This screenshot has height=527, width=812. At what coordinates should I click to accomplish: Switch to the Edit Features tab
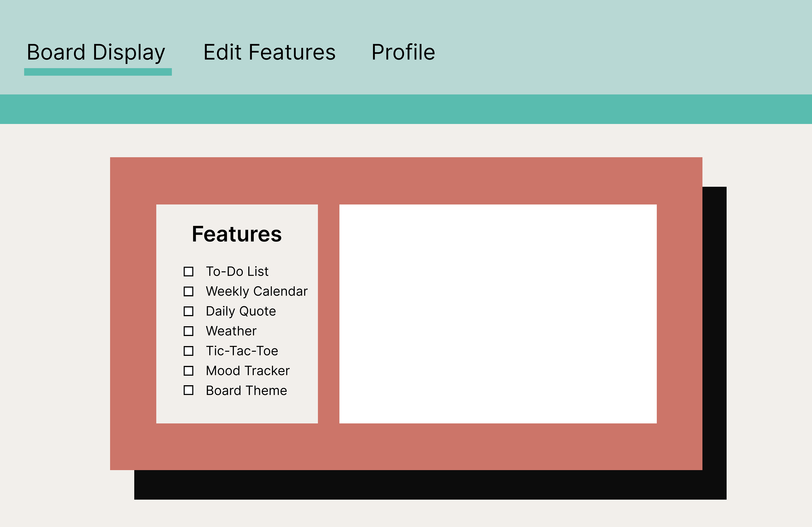click(269, 52)
